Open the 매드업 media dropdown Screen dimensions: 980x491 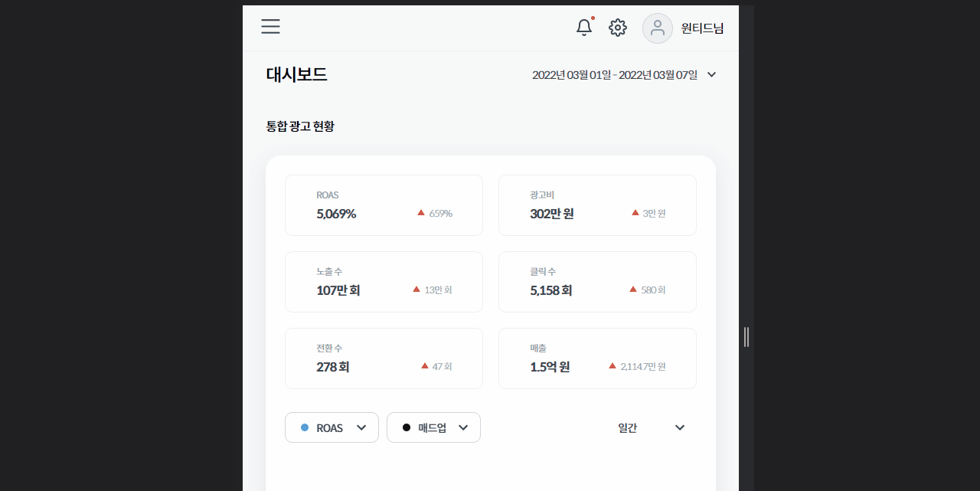[x=433, y=427]
